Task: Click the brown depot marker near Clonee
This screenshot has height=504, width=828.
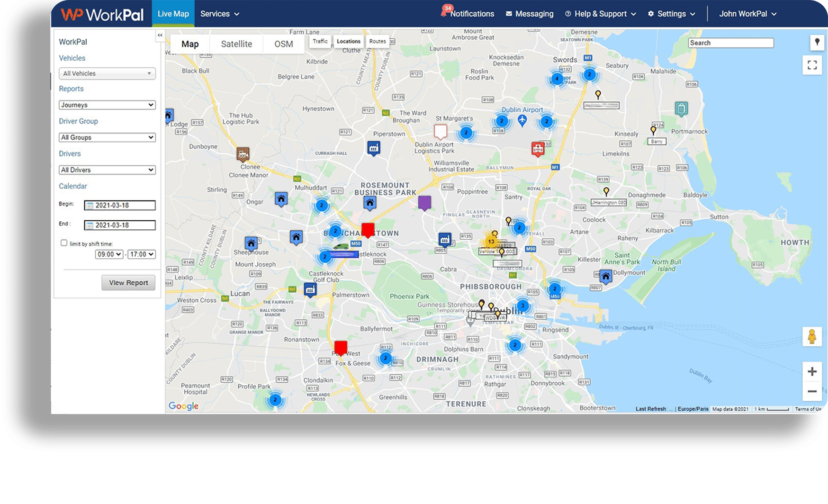Action: point(243,153)
